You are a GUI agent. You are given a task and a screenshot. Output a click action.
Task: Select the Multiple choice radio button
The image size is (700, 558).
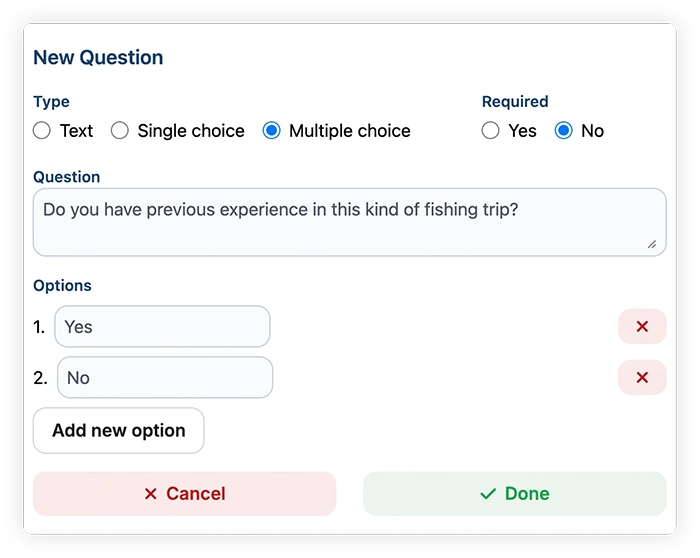[271, 131]
